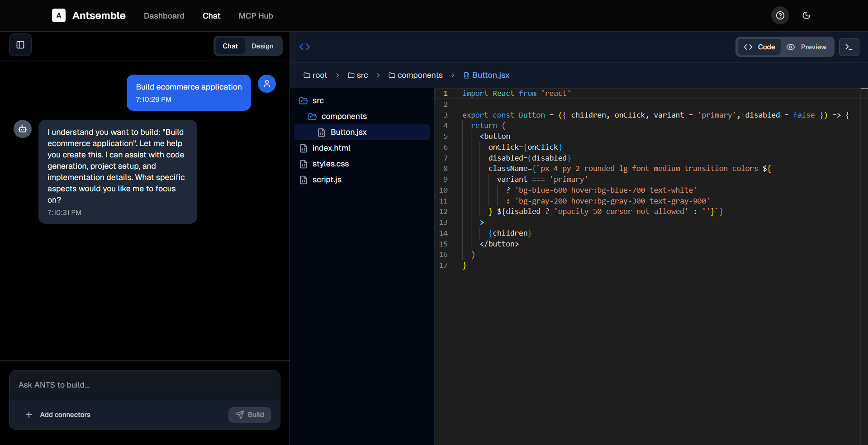Click the Build button

[x=249, y=415]
